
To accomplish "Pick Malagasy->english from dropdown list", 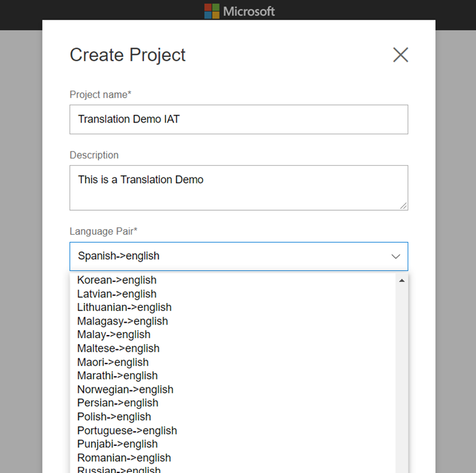I will pos(123,321).
